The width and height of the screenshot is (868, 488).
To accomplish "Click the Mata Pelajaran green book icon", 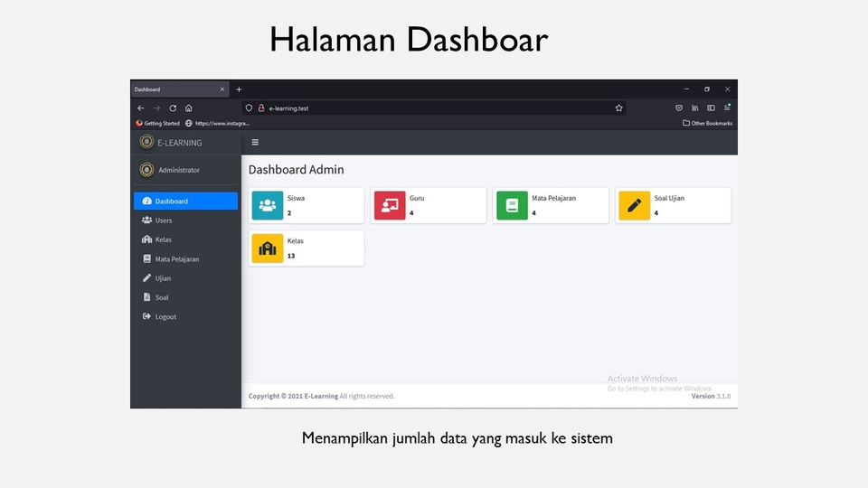I will coord(512,205).
